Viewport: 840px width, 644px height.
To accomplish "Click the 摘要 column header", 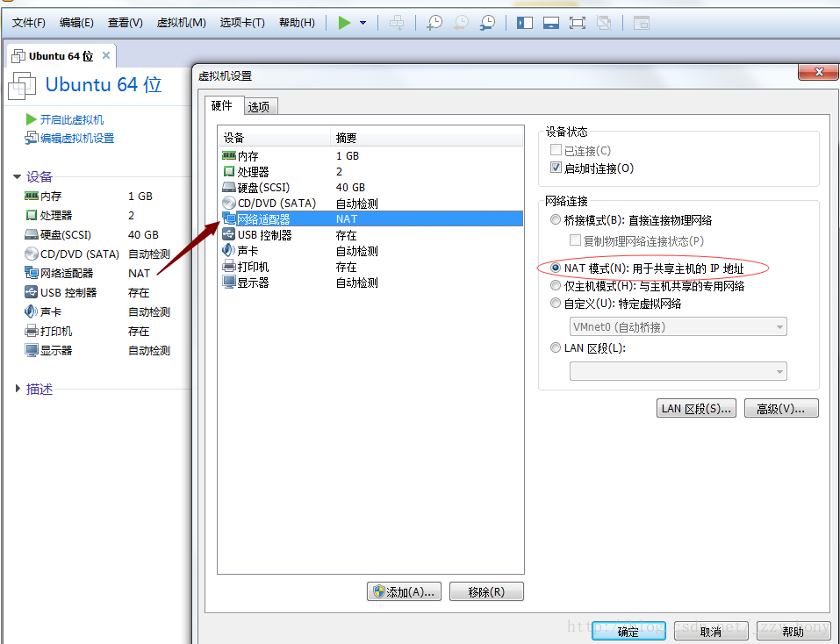I will click(427, 138).
